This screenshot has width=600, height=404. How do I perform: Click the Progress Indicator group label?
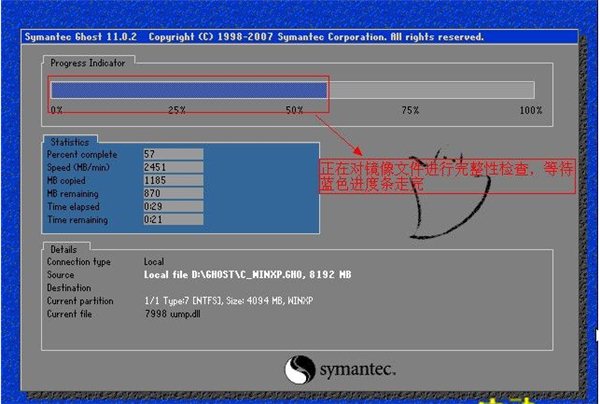tap(88, 63)
